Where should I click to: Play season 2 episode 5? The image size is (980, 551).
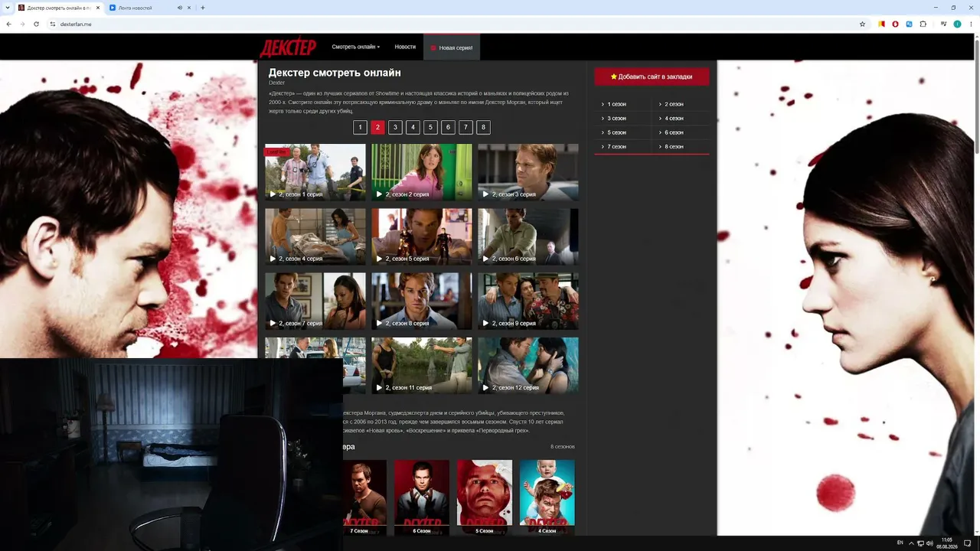point(422,236)
